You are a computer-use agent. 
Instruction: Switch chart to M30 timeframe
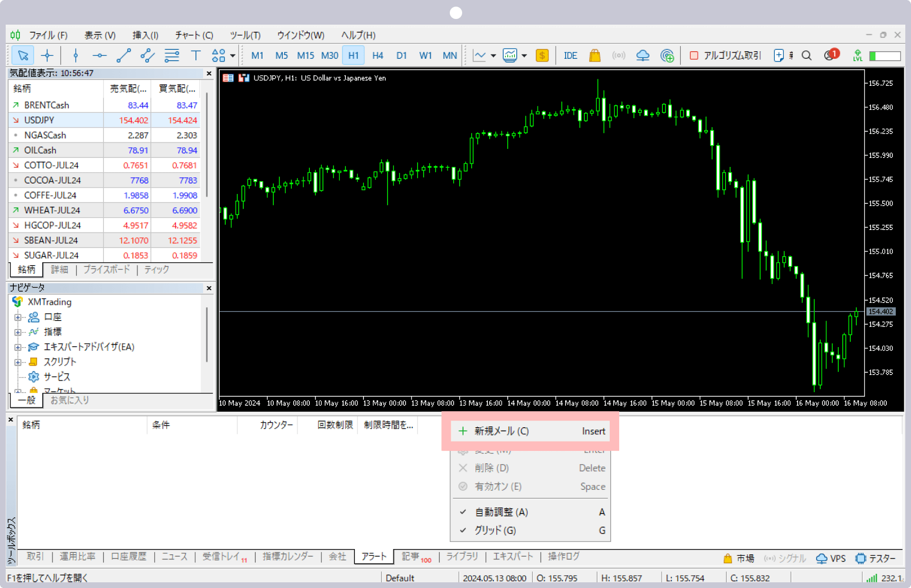coord(329,55)
